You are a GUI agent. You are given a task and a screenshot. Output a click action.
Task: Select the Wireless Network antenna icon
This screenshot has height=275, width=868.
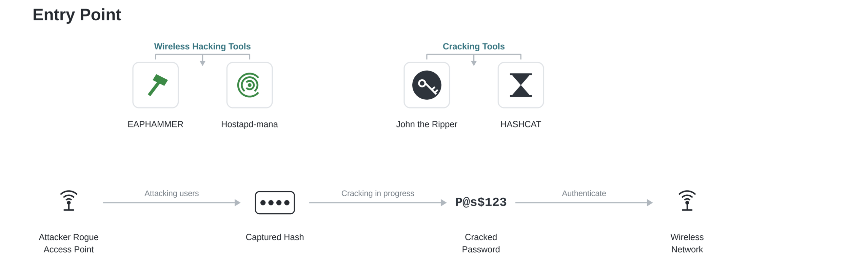(x=687, y=201)
